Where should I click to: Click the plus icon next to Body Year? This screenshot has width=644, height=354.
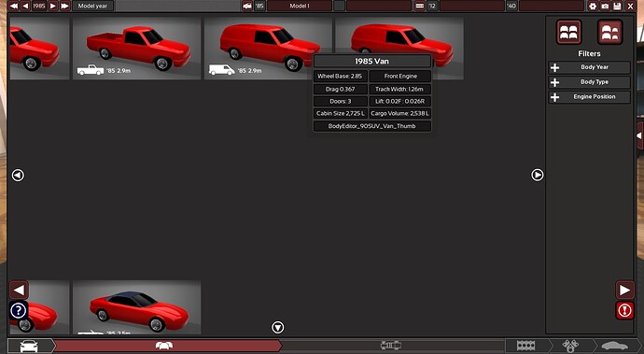click(555, 67)
